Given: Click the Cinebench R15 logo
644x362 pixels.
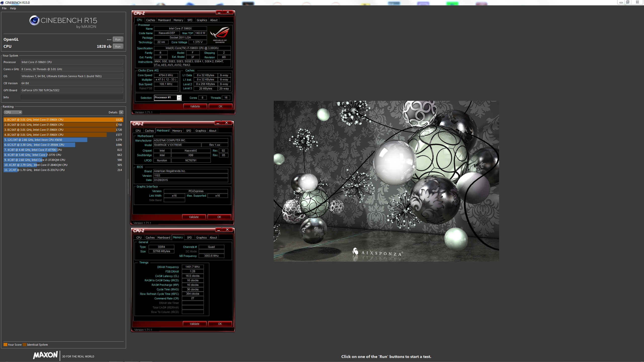Looking at the screenshot, I should pos(63,22).
